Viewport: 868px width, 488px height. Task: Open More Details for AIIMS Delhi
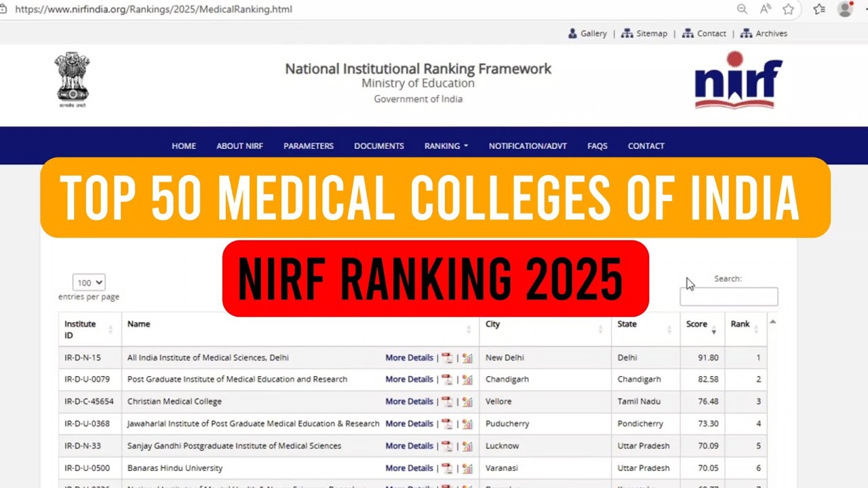click(x=409, y=358)
